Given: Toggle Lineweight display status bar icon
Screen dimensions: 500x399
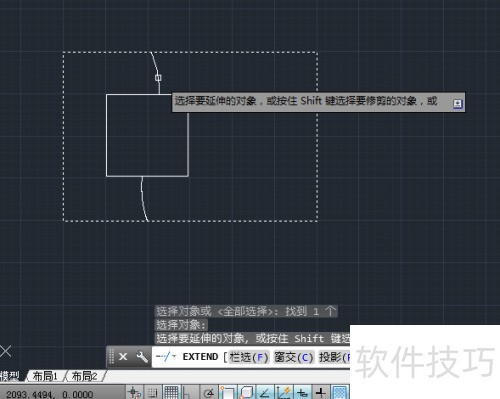Looking at the screenshot, I should 321,393.
